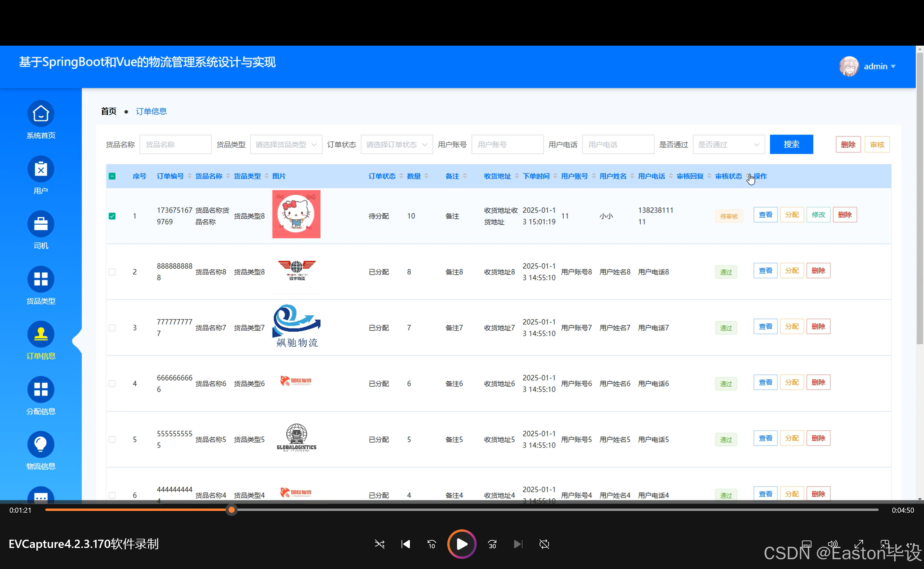Click 修改 for order row 1
The width and height of the screenshot is (924, 569).
[818, 215]
